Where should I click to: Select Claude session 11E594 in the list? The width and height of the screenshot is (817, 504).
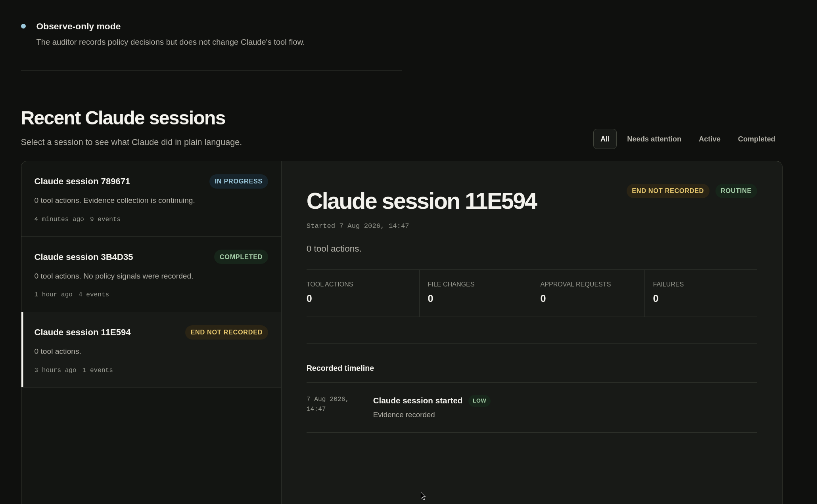click(151, 350)
